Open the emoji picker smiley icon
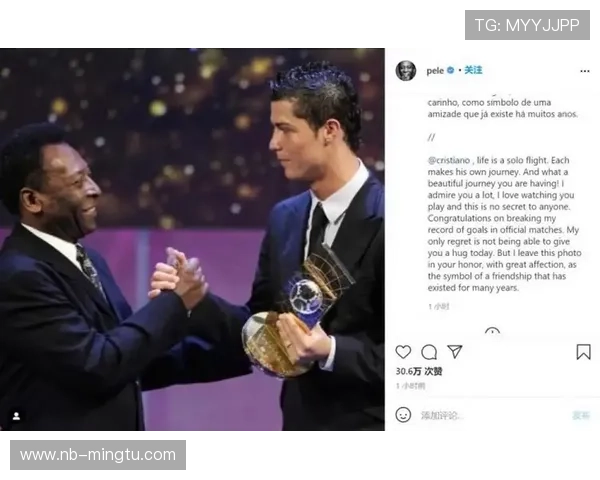Screen dimensions: 600x480 pyautogui.click(x=403, y=415)
